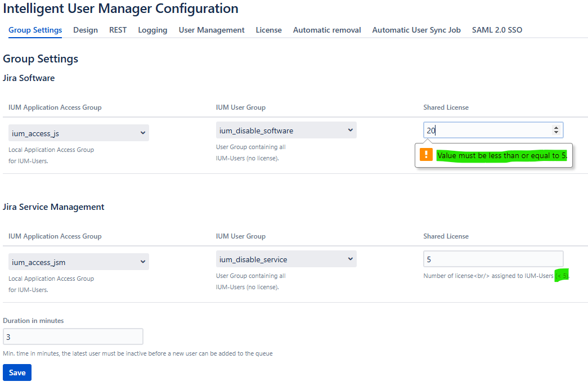Open the ium_access_jsm dropdown

[x=79, y=262]
